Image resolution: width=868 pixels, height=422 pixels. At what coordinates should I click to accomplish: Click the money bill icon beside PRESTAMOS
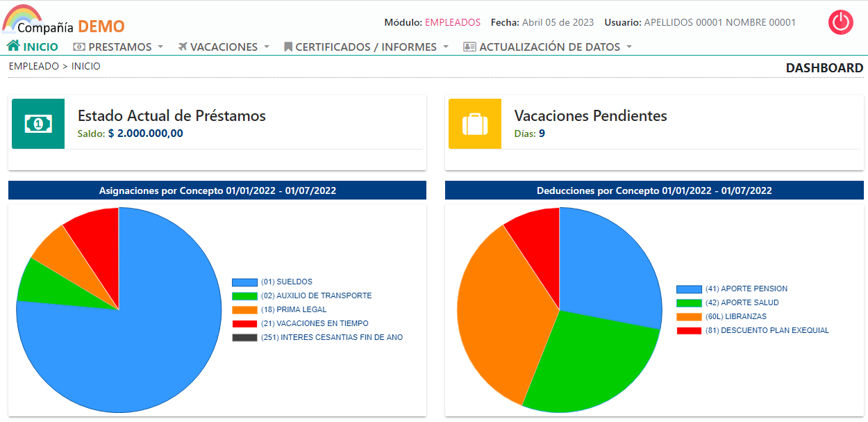(x=79, y=47)
